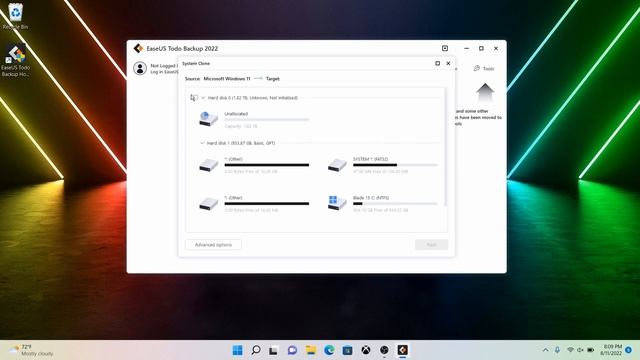Select the second *: (Other) partition drive icon
Screen dimensions: 640x360
tap(209, 203)
